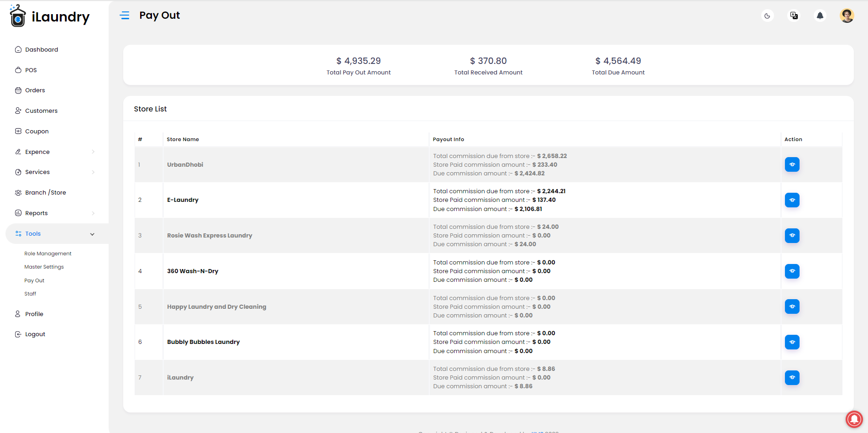View UrbanDhobi payout details eye button
This screenshot has height=433, width=868.
point(792,164)
